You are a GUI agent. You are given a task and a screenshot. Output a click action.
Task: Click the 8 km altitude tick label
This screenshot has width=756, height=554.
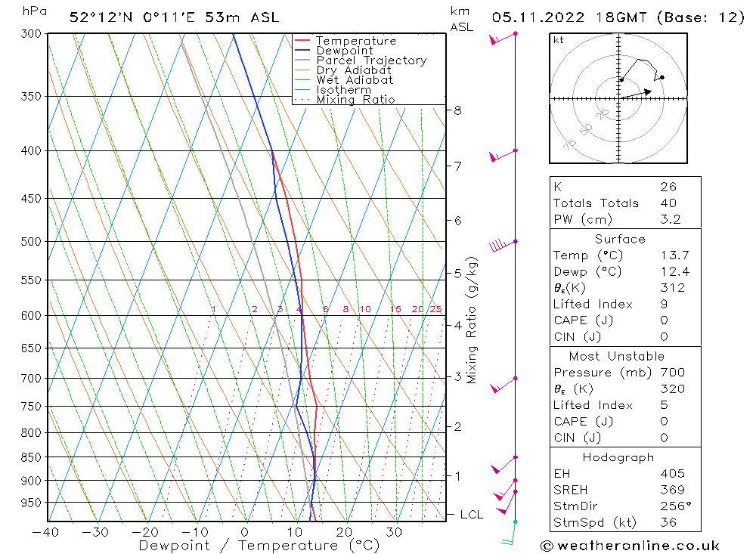[x=457, y=110]
